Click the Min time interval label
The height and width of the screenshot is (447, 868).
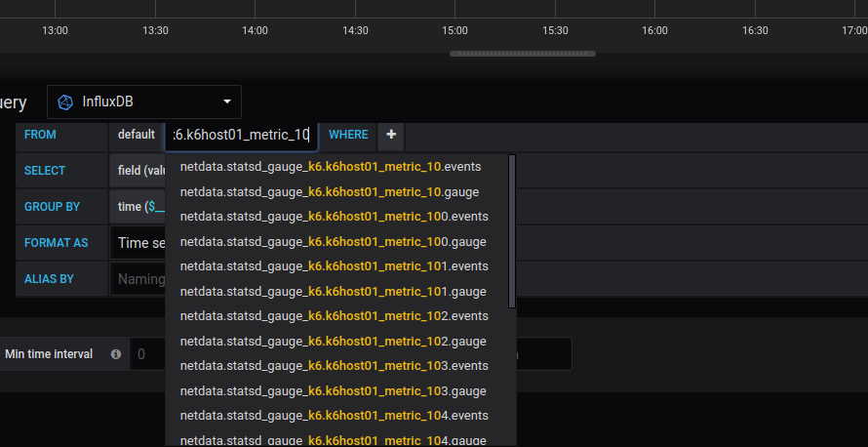point(49,354)
